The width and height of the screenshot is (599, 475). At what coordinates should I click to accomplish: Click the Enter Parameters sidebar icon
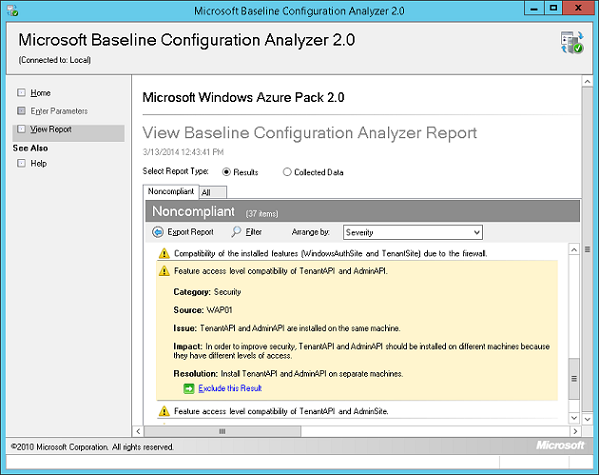tap(21, 111)
